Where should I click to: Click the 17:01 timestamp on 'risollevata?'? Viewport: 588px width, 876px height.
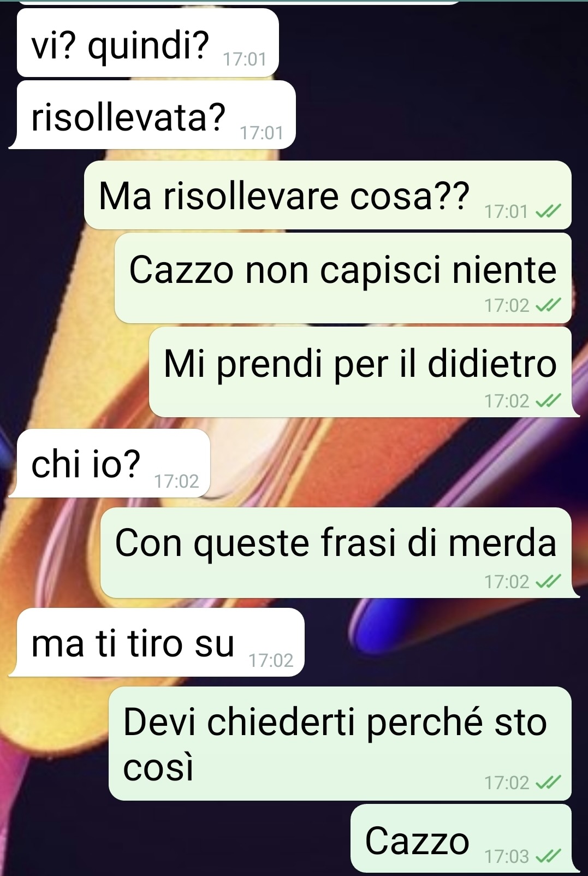click(x=262, y=133)
